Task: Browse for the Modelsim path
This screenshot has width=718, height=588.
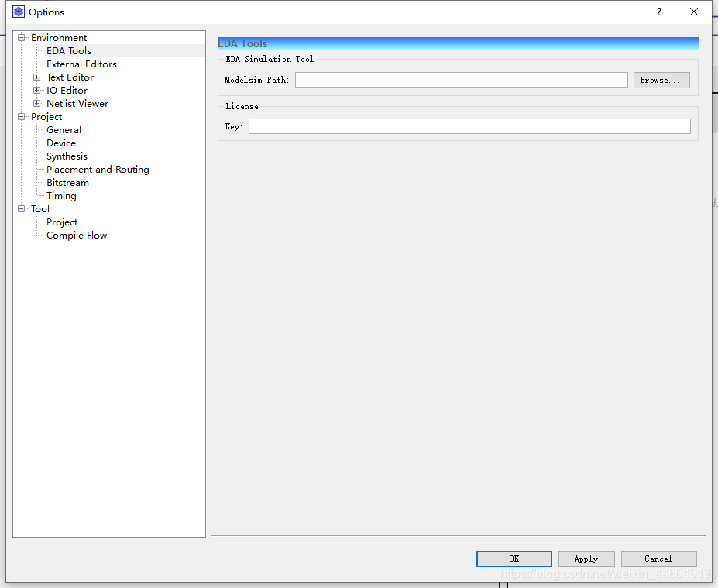Action: (661, 80)
